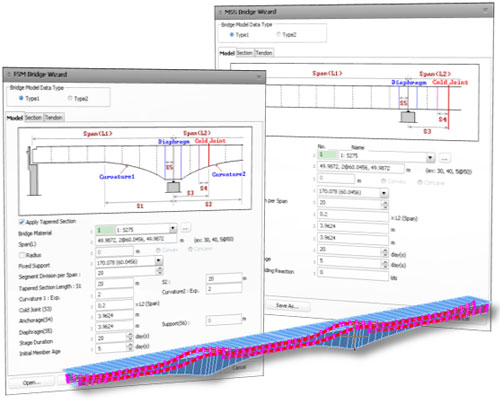Click material No. field in MSS wizard
The width and height of the screenshot is (500, 400).
coord(327,155)
